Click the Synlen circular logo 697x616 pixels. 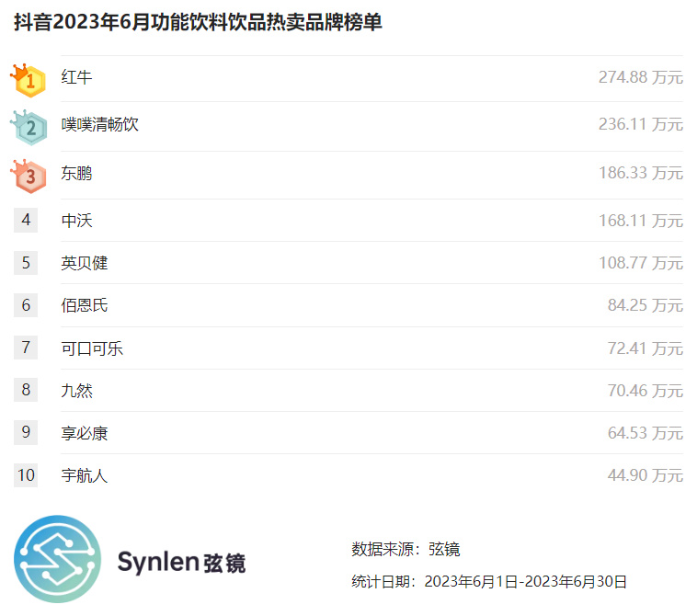click(57, 559)
